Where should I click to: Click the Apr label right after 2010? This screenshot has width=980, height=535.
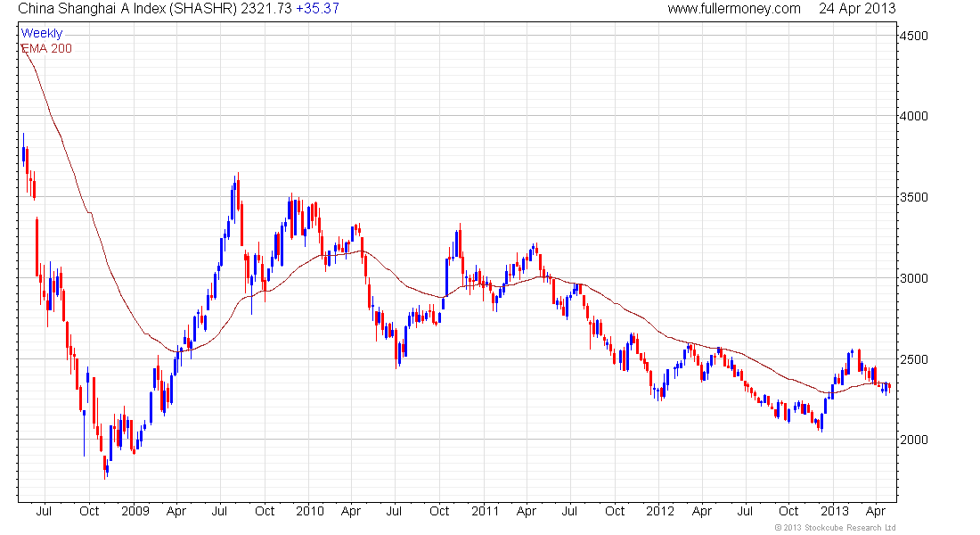pos(351,511)
